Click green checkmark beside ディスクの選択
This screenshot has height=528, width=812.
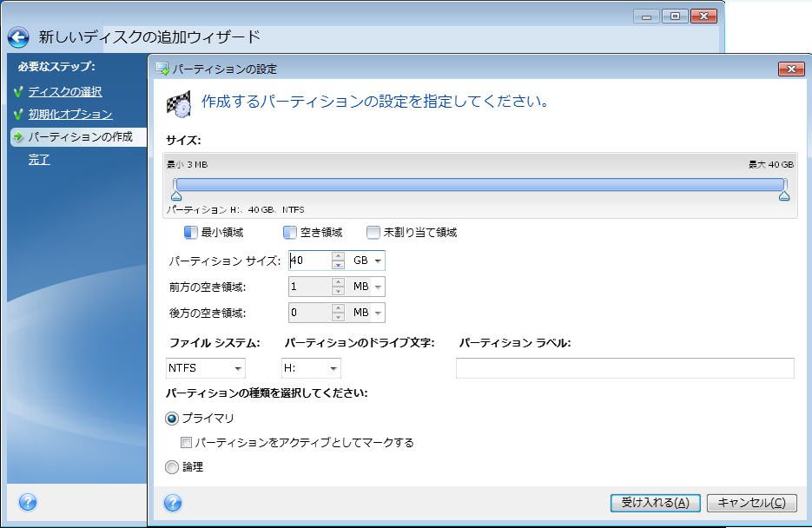(x=18, y=92)
